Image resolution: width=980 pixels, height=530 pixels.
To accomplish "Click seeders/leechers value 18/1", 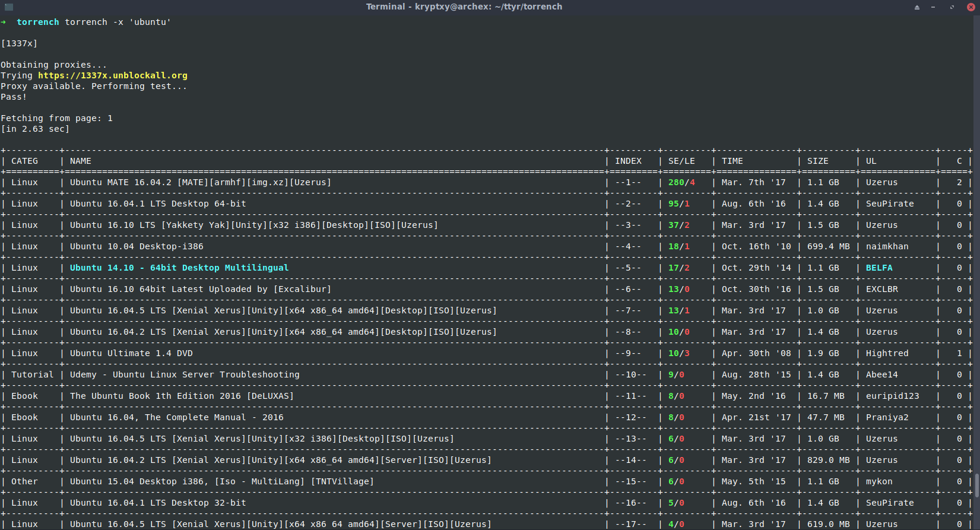I will coord(679,246).
